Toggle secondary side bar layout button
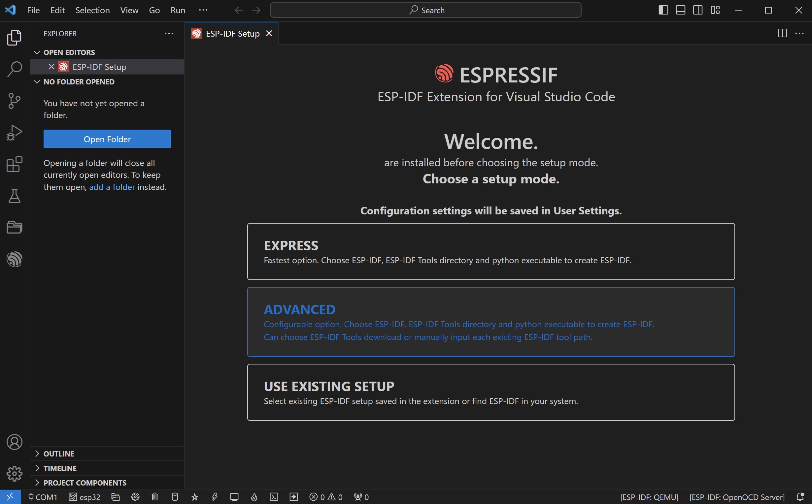The image size is (812, 504). click(x=697, y=10)
